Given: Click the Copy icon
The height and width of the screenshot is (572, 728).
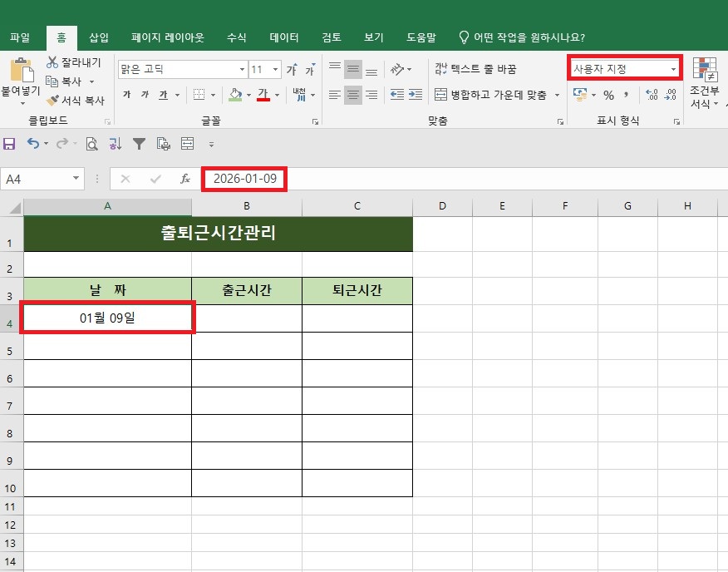Looking at the screenshot, I should [52, 81].
